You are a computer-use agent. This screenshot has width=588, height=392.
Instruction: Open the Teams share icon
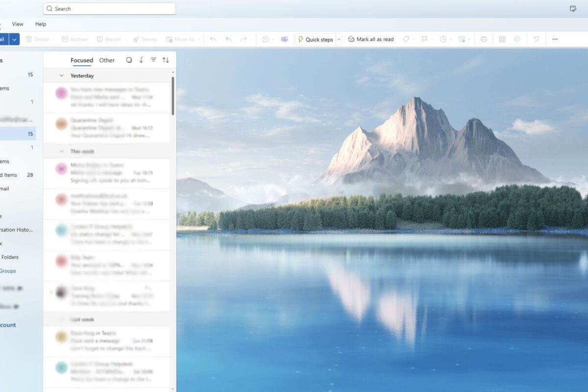[x=284, y=39]
